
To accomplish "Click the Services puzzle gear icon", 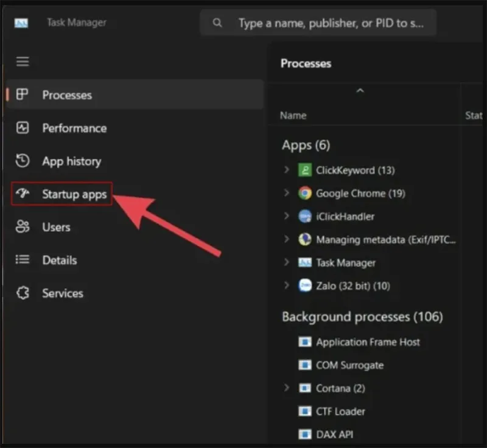I will pyautogui.click(x=23, y=292).
